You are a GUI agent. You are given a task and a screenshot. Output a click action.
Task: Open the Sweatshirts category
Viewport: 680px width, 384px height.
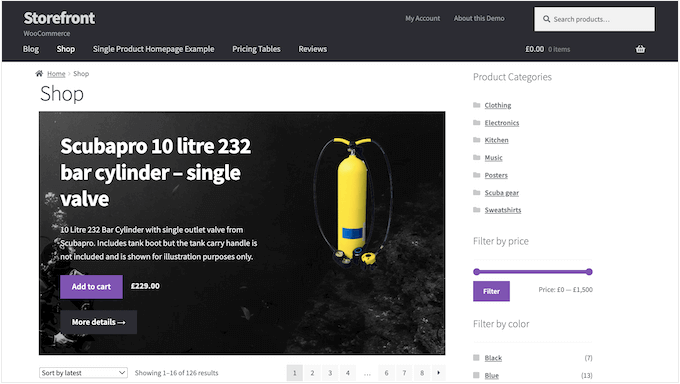click(503, 210)
